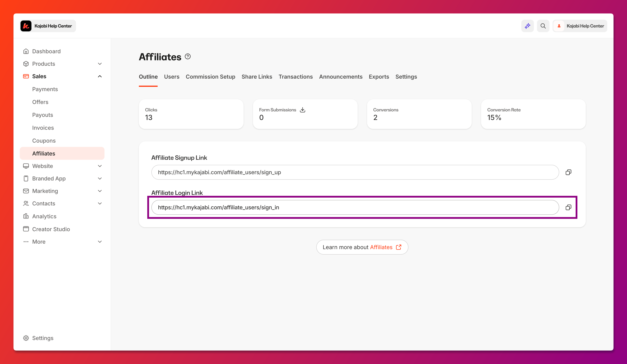627x364 pixels.
Task: Click the Conversion Rate stat card
Action: coord(533,114)
